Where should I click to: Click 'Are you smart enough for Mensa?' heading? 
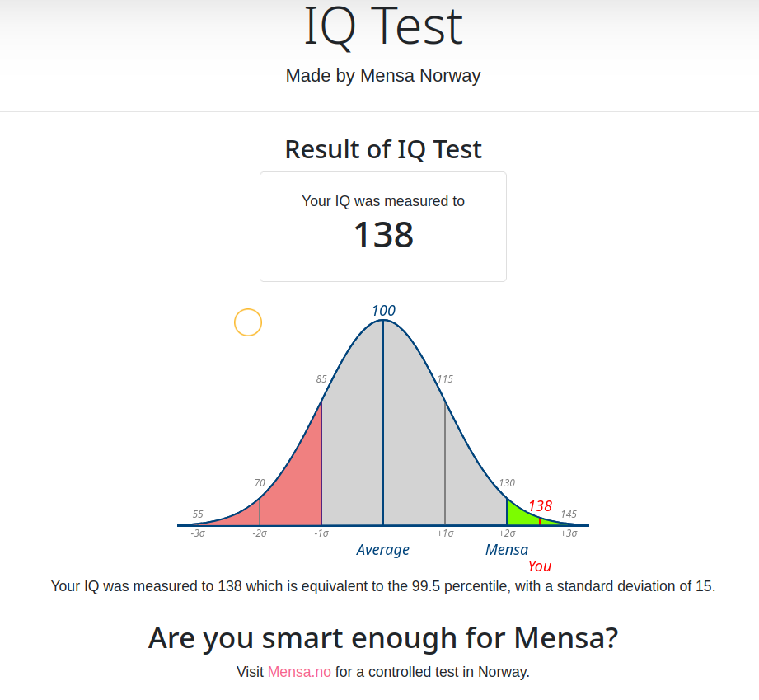383,638
